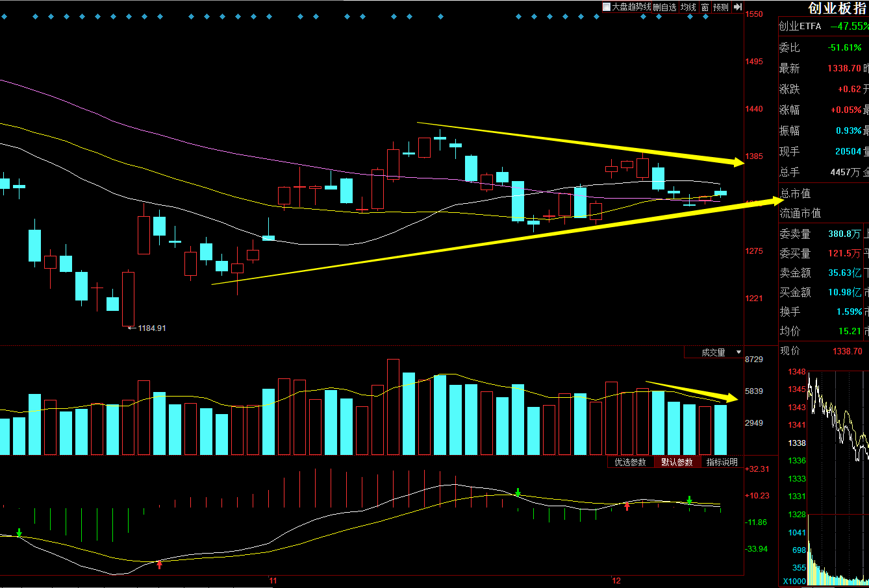
Task: Click the X1000 volume unit label
Action: (794, 581)
